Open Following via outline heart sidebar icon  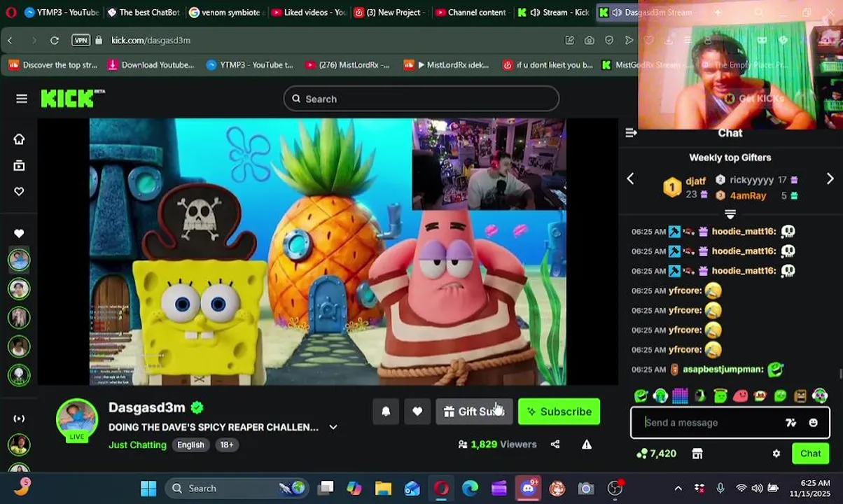19,191
